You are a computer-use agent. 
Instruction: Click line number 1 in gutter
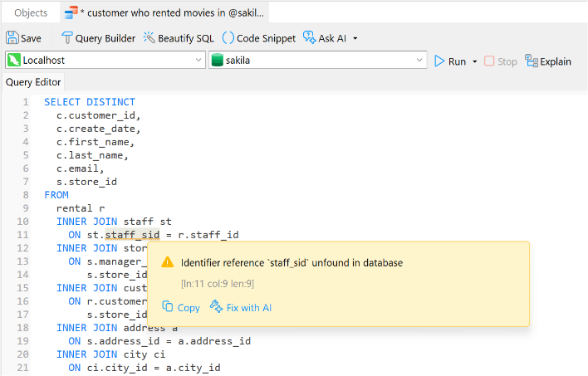click(25, 102)
